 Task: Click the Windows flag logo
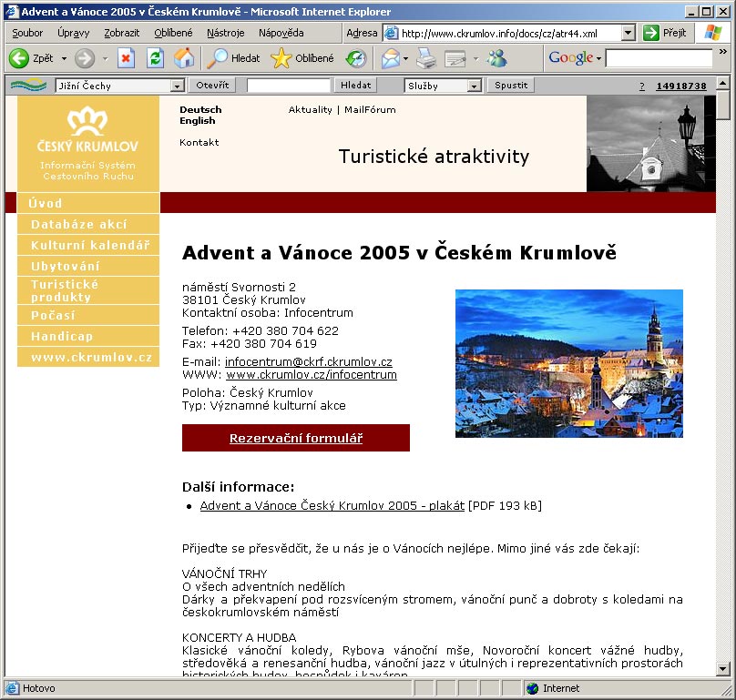[713, 33]
